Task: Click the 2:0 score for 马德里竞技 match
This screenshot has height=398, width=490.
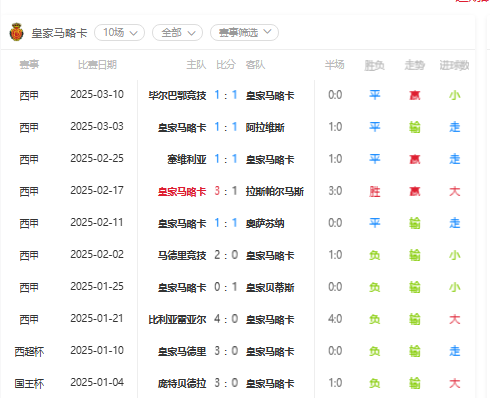Action: [226, 255]
